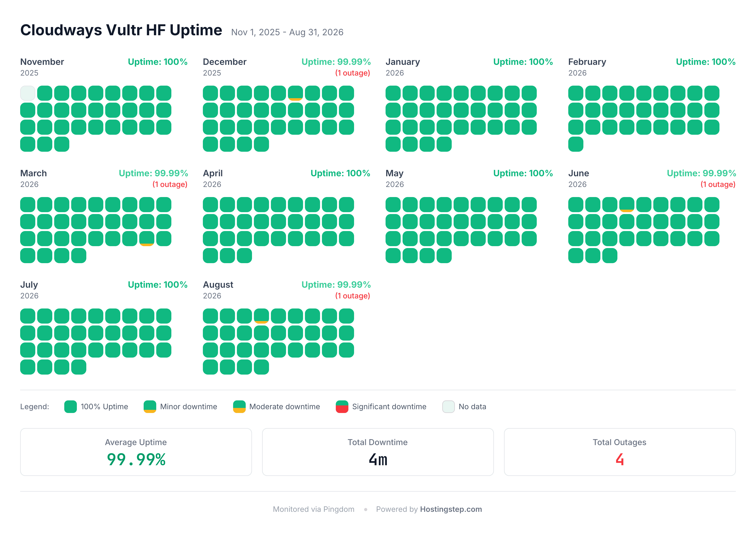This screenshot has height=537, width=756.
Task: Click the 'July' month heading
Action: pyautogui.click(x=29, y=285)
